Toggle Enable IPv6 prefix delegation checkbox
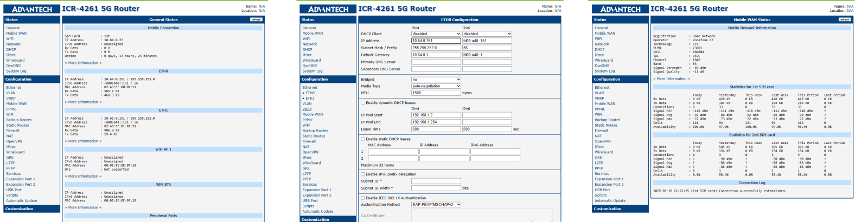The width and height of the screenshot is (868, 222). pyautogui.click(x=363, y=174)
